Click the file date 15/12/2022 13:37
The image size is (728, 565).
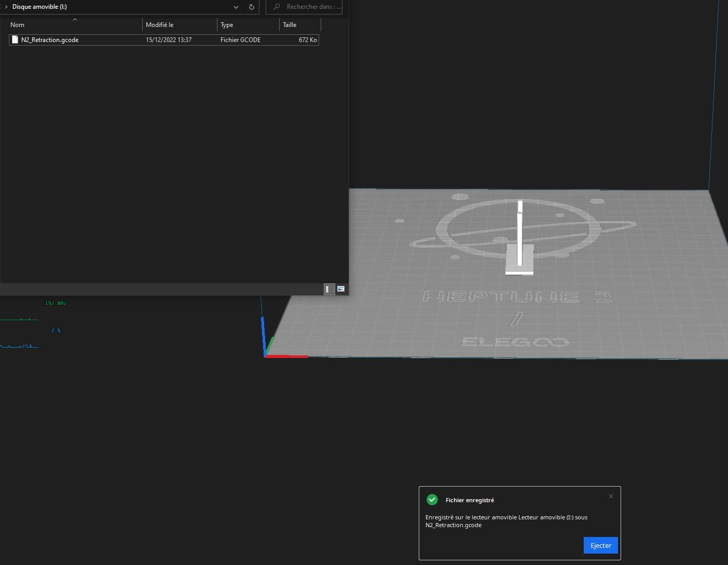pos(169,40)
